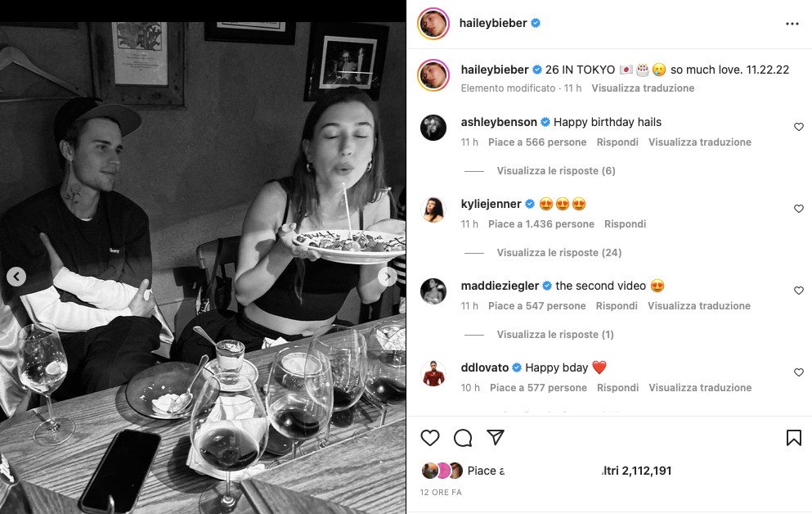Viewport: 812px width, 514px height.
Task: Like maddieziegler's comment heart icon
Action: click(x=799, y=291)
